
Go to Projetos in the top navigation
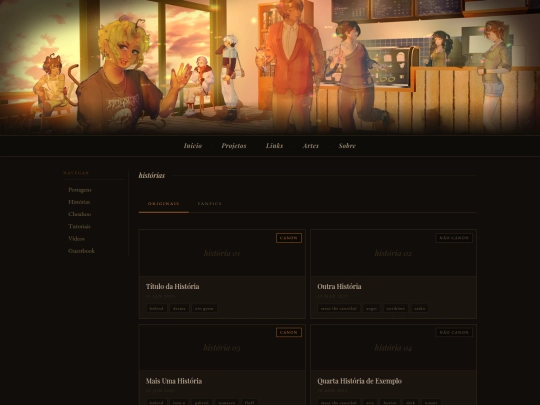pos(234,146)
